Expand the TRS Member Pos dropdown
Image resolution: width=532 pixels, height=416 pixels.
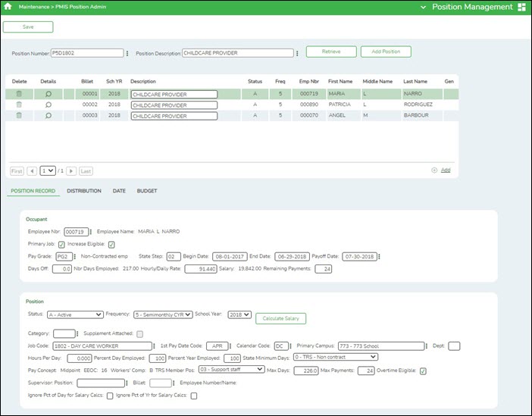231,370
